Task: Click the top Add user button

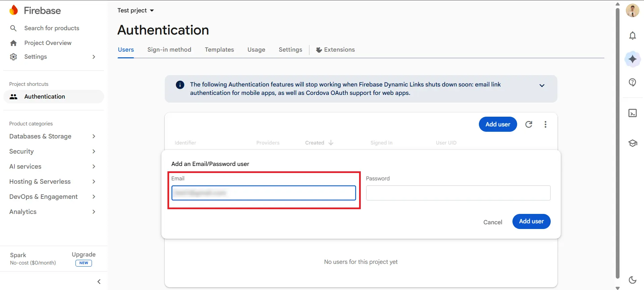Action: (x=498, y=124)
